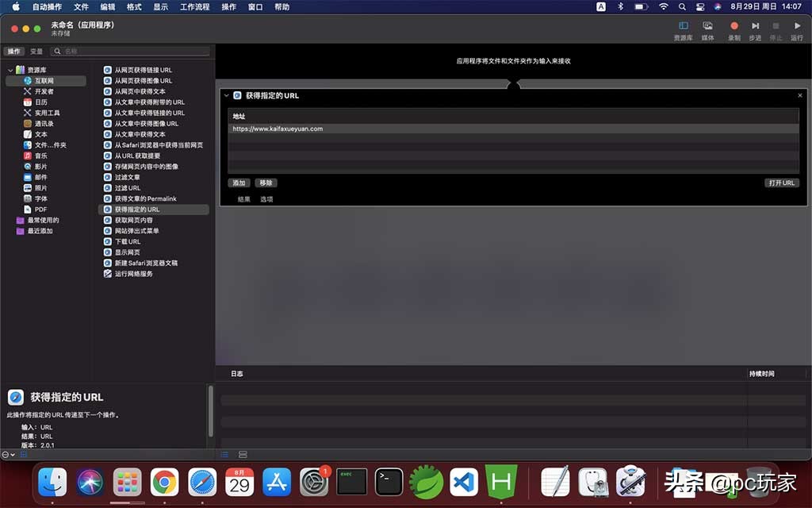The image size is (812, 508).
Task: Switch to the 变量 tab
Action: [x=36, y=50]
